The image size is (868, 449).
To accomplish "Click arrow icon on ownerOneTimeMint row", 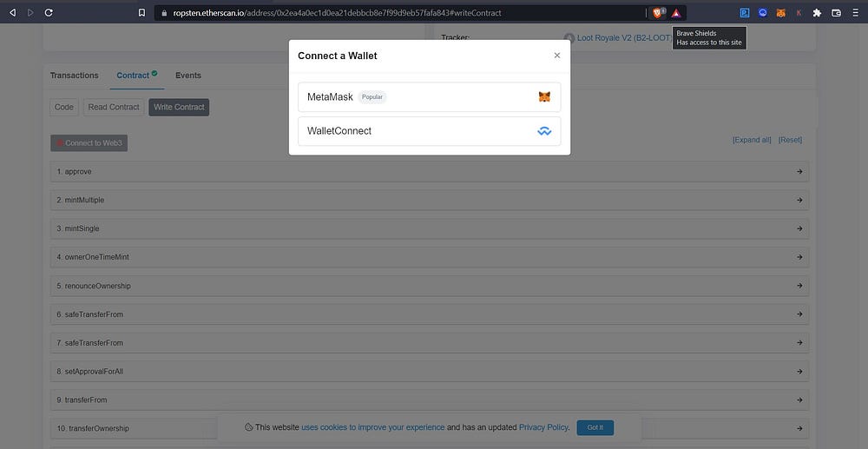I will (799, 257).
